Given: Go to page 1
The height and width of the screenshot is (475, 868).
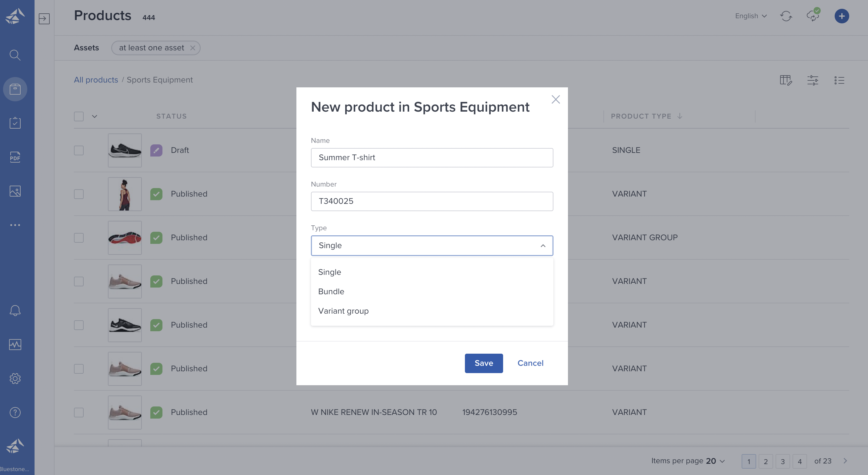Looking at the screenshot, I should (x=749, y=461).
